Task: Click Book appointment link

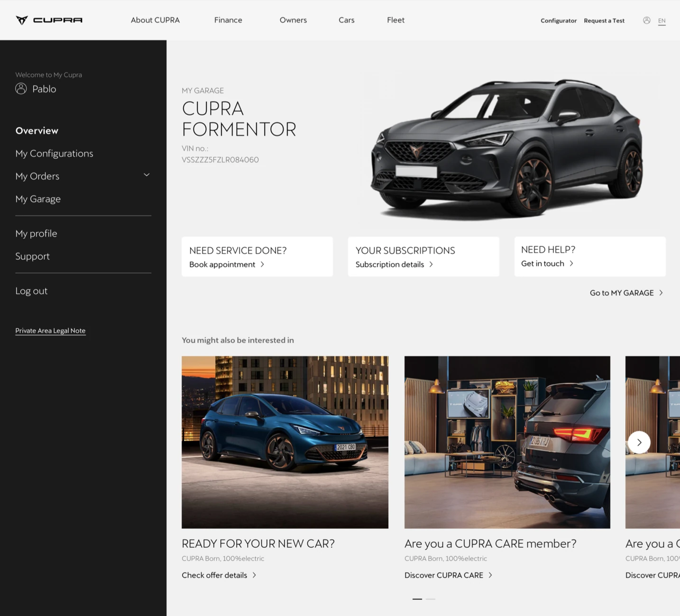Action: [x=222, y=264]
